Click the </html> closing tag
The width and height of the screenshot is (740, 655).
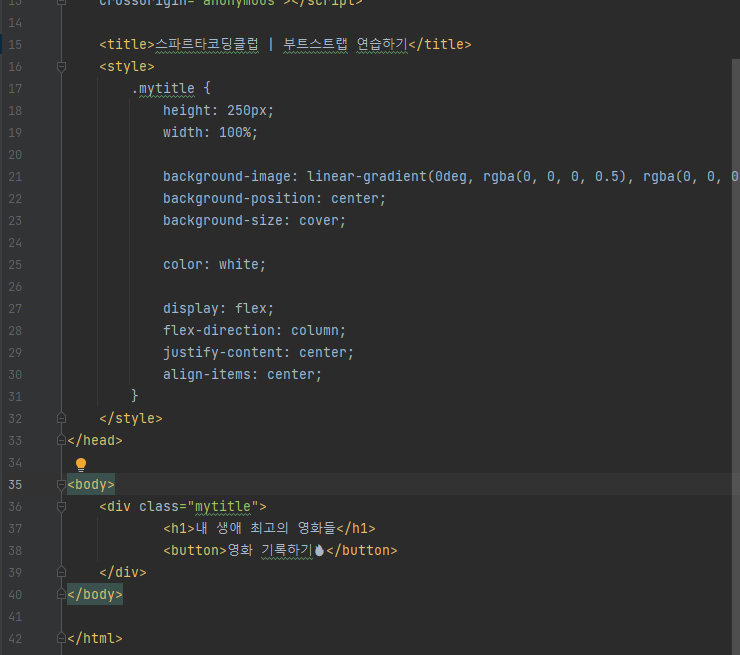coord(95,638)
